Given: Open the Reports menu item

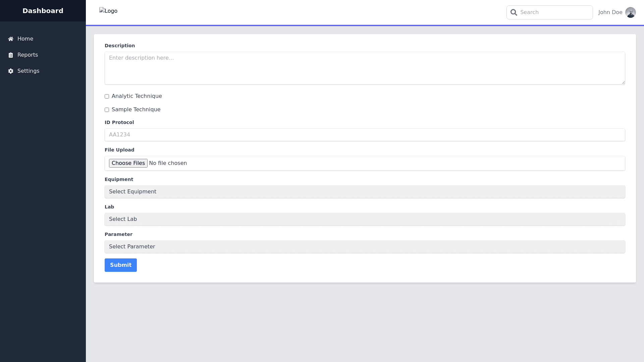Looking at the screenshot, I should tap(28, 55).
